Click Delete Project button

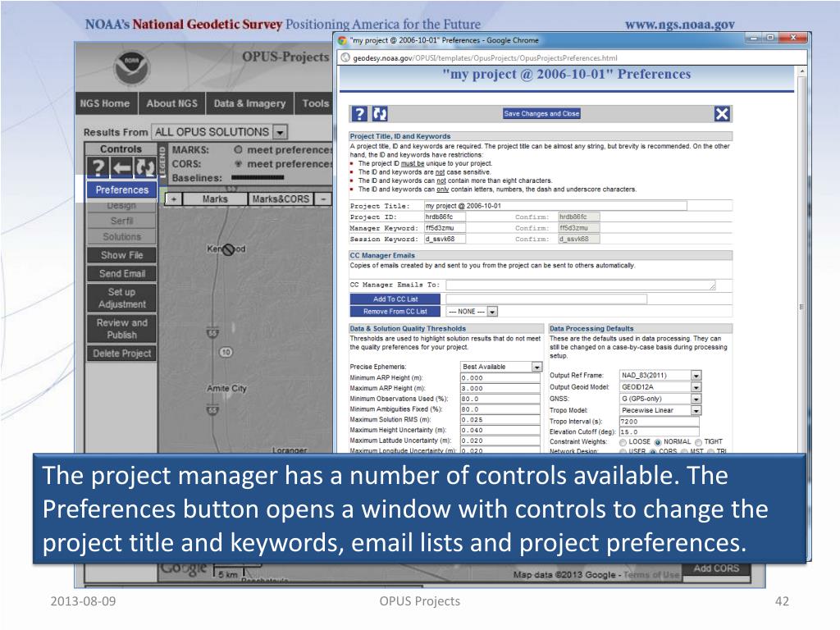tap(121, 353)
